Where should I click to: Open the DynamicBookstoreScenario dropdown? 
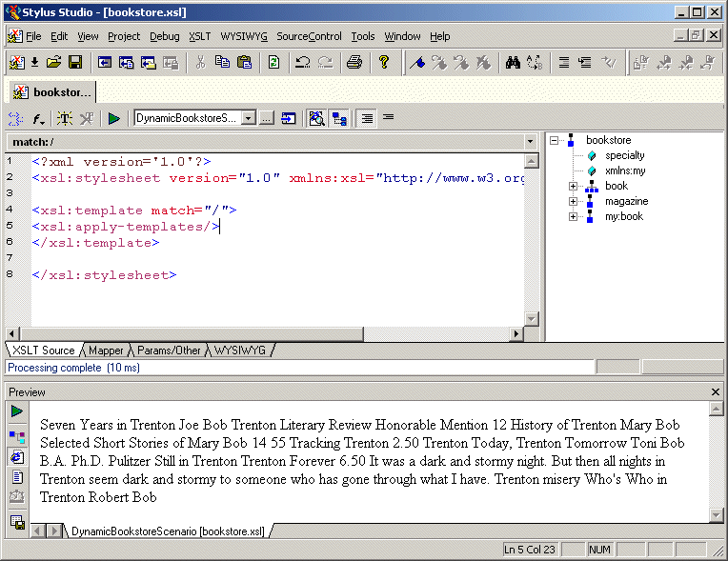[x=248, y=118]
